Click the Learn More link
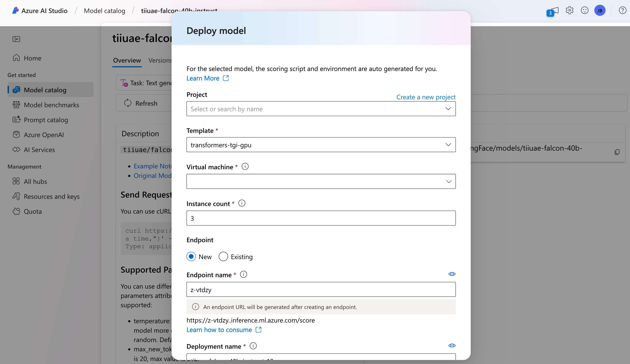 (203, 78)
